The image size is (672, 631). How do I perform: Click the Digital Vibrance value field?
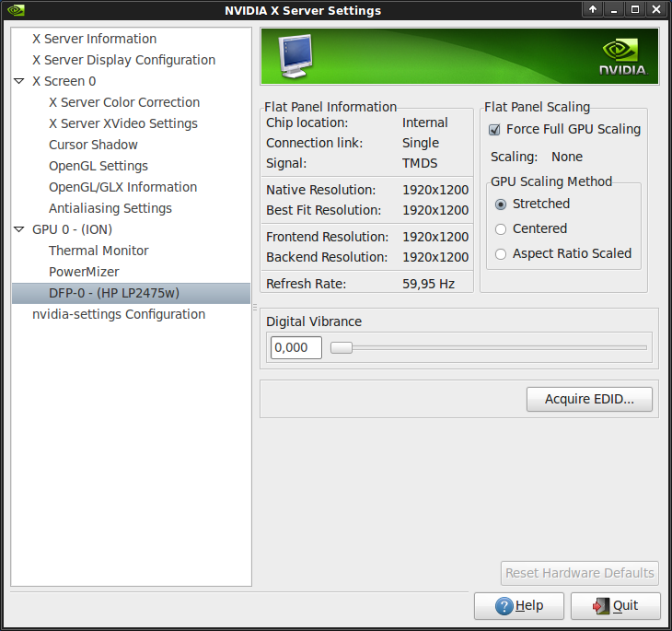296,347
